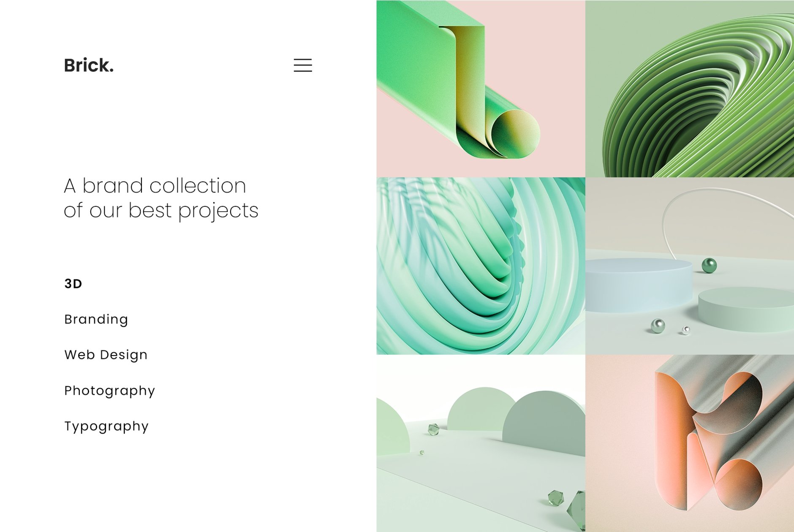This screenshot has height=532, width=794.
Task: View the peach metallic folded letter project
Action: point(690,443)
